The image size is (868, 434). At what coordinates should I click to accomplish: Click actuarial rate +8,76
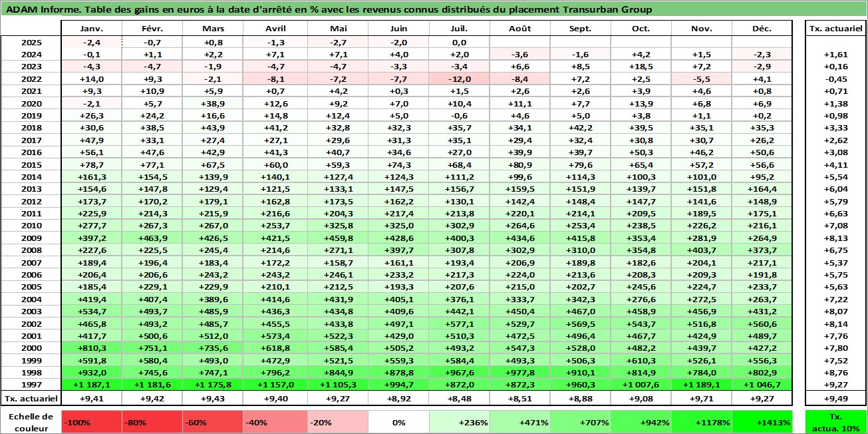coord(835,373)
